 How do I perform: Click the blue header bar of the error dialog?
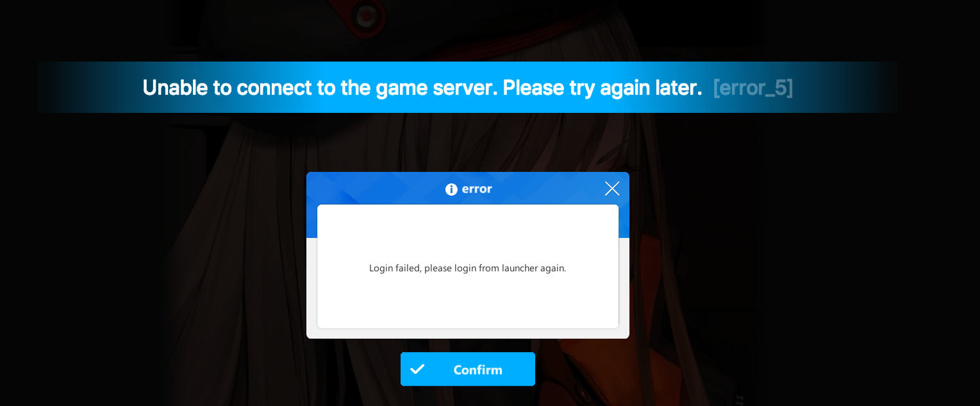[468, 188]
